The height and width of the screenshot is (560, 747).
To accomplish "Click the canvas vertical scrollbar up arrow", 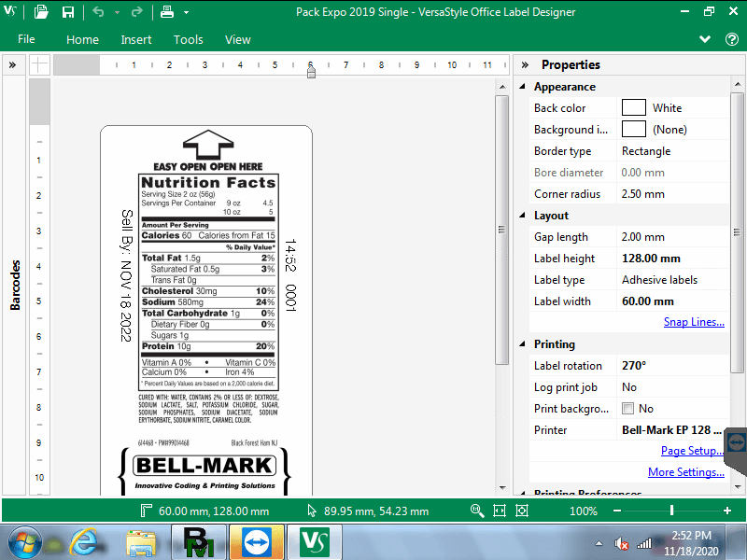I will pyautogui.click(x=502, y=87).
